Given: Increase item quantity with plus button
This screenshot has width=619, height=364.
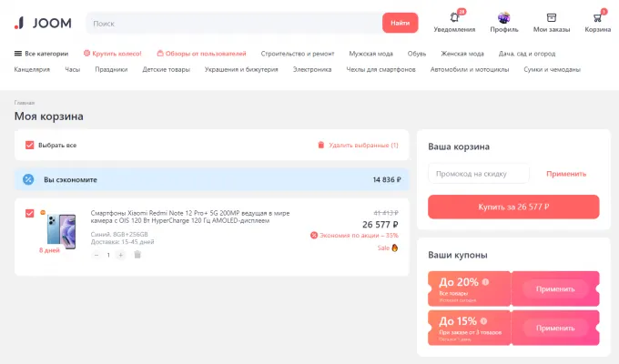Looking at the screenshot, I should pos(120,255).
